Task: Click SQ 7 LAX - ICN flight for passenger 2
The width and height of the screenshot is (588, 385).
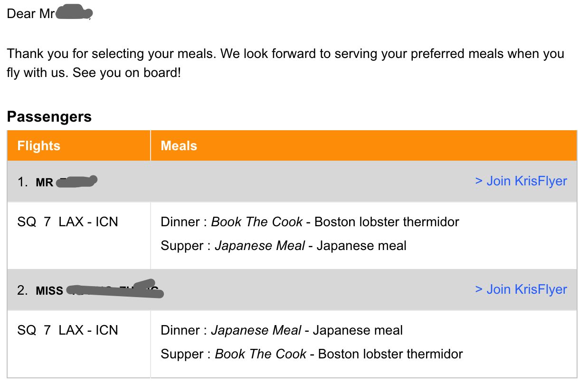Action: coord(67,330)
